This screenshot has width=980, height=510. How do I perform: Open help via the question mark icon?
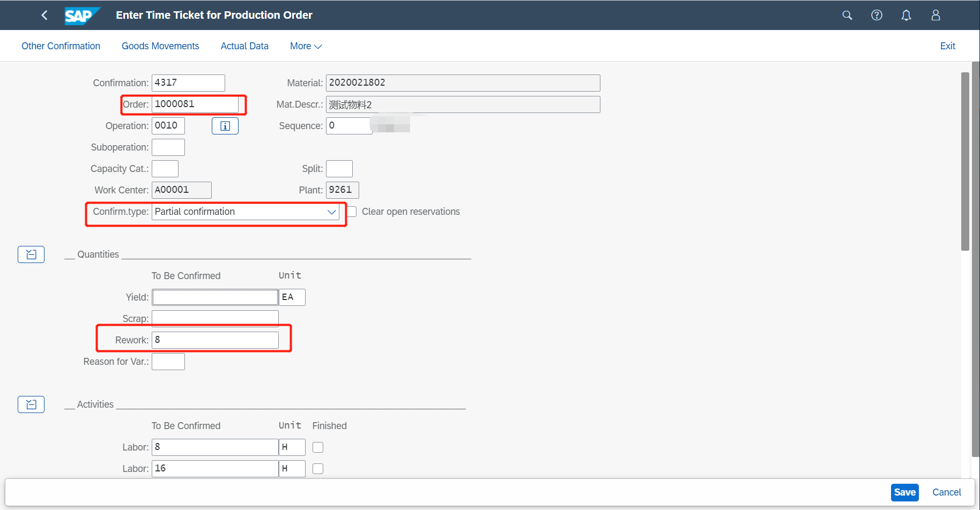pos(877,15)
